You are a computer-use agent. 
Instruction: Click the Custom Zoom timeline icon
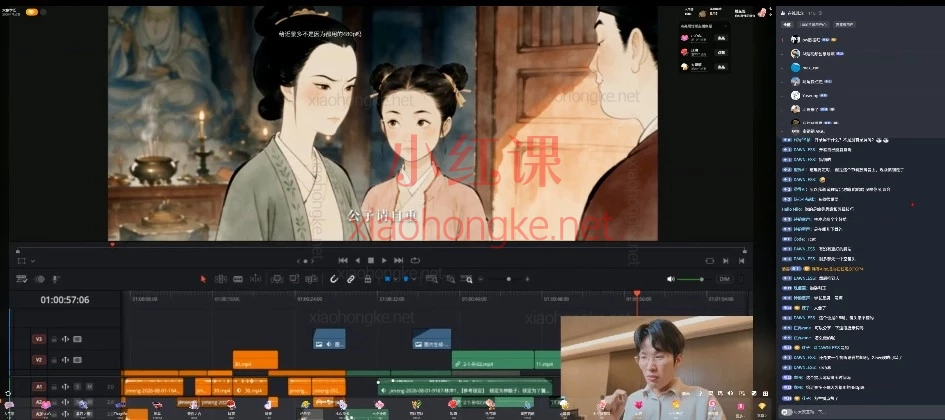click(467, 279)
